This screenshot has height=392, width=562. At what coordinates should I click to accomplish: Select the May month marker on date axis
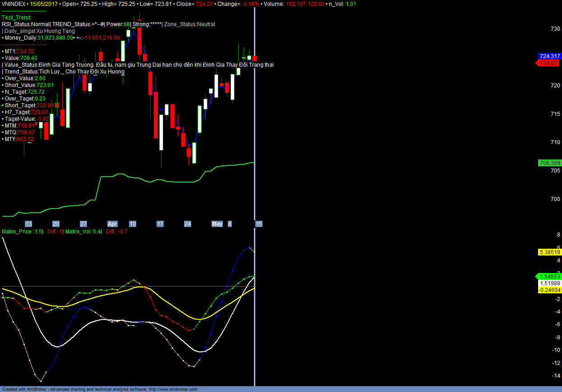click(x=217, y=224)
